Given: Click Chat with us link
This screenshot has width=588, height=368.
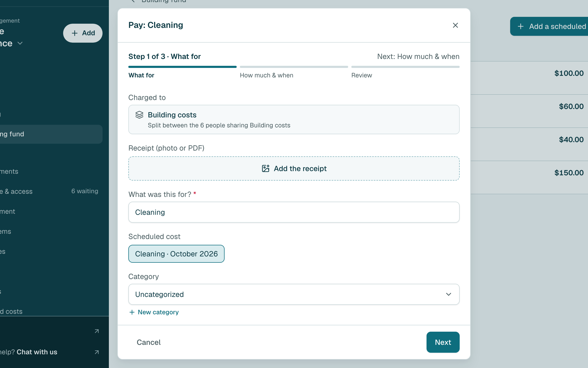Looking at the screenshot, I should (37, 352).
